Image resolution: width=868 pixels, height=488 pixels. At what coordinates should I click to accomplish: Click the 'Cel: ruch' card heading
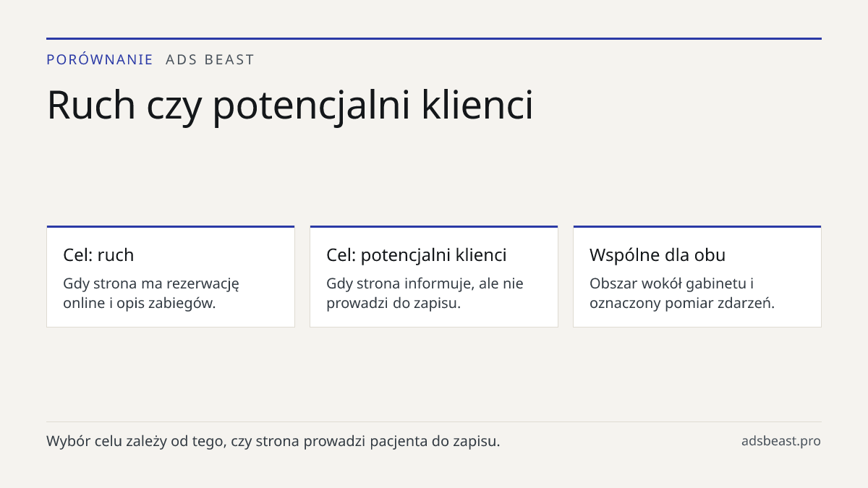(98, 254)
